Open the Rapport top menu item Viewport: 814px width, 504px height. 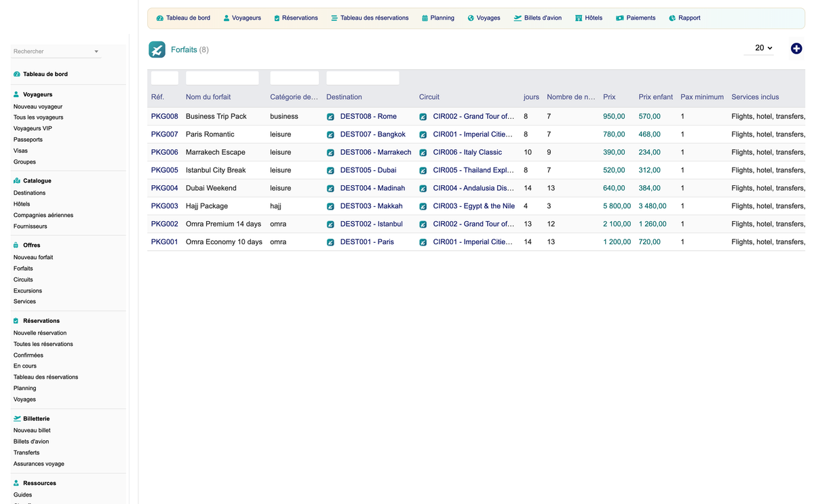[x=684, y=18]
